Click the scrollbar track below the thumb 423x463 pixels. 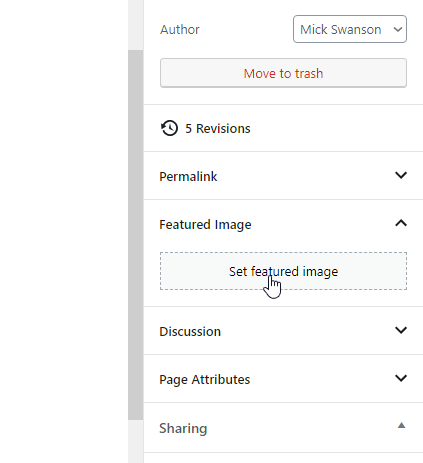[x=136, y=441]
